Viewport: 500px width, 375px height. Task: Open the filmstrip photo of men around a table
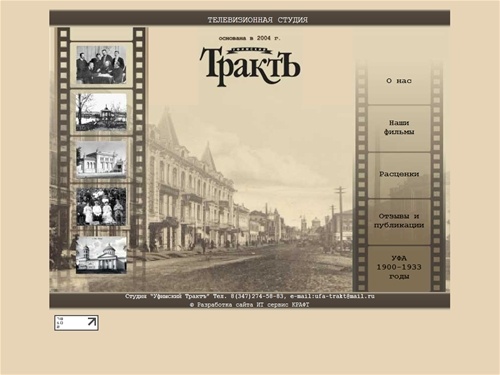(x=101, y=65)
